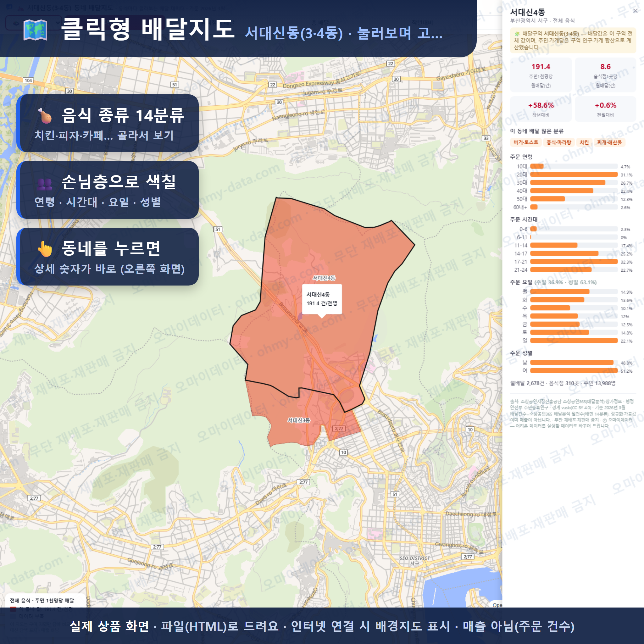This screenshot has height=644, width=644.
Task: Click the +0.6% 전월대비 stat card
Action: tap(605, 109)
